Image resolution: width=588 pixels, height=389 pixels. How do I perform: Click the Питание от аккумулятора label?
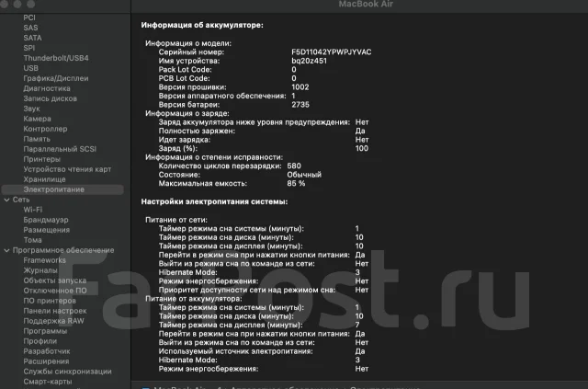pos(194,299)
